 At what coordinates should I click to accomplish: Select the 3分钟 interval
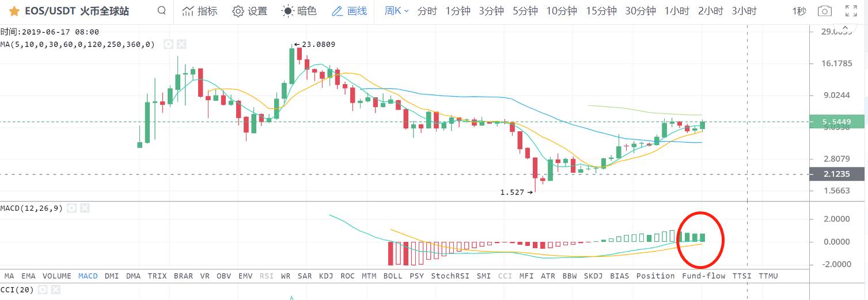491,11
